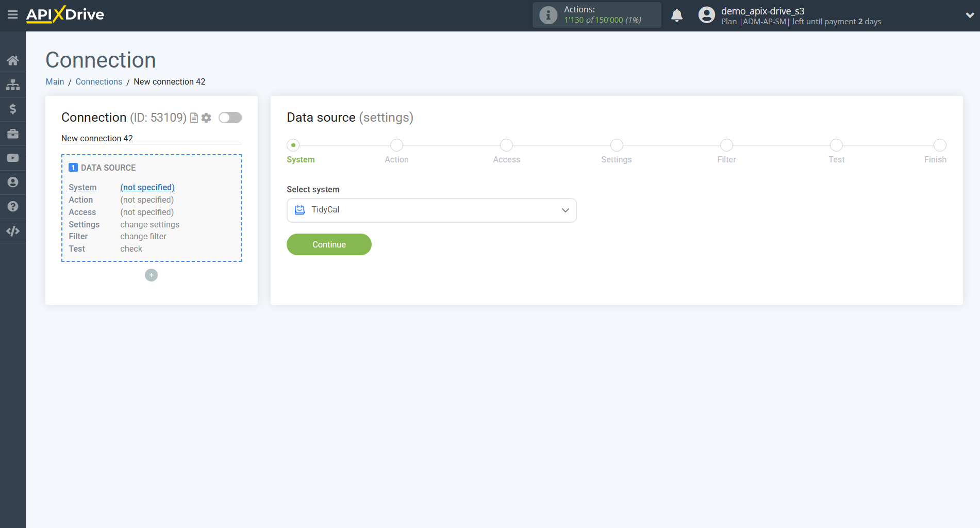980x528 pixels.
Task: Open the Select system dropdown showing TidyCal
Action: click(431, 210)
